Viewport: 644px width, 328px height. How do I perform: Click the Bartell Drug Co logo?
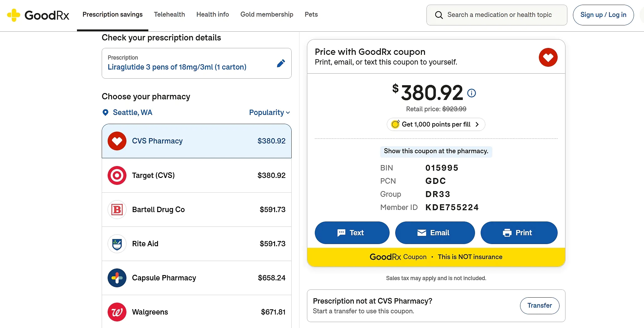pos(117,210)
